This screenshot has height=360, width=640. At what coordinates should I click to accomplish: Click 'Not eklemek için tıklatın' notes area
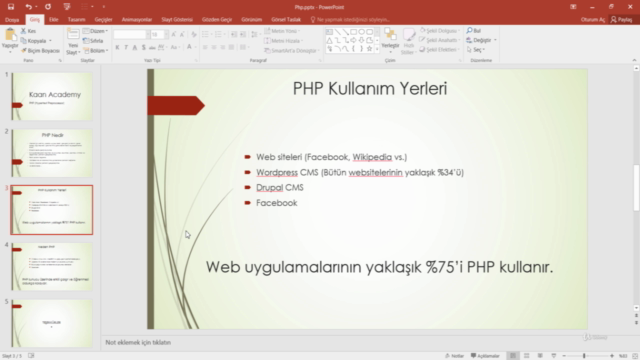point(138,342)
